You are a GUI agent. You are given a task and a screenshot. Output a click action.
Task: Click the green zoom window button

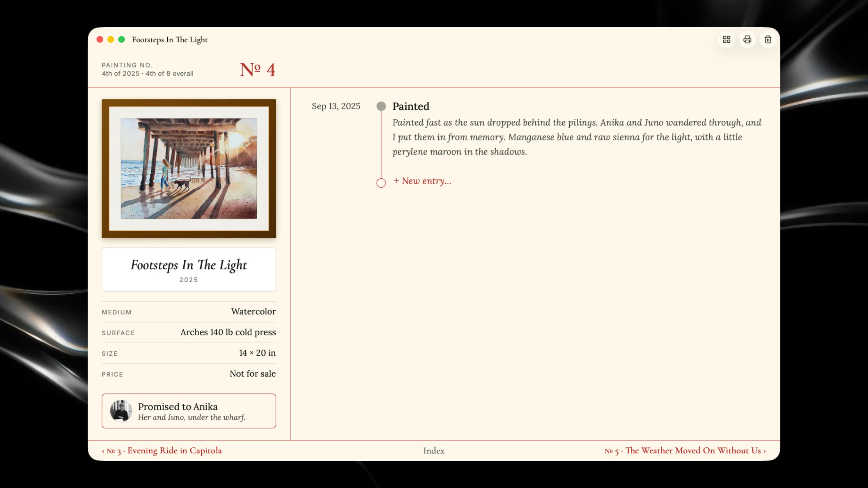[122, 39]
